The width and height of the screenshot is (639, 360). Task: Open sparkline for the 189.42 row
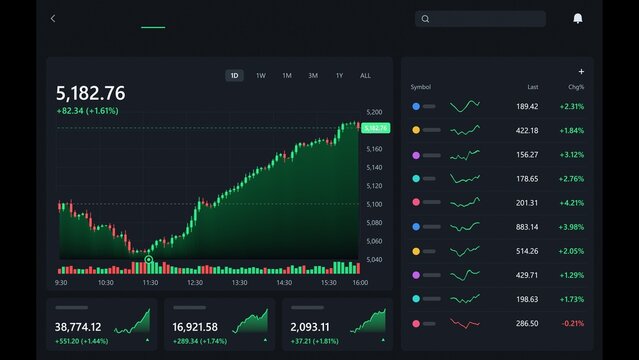465,106
